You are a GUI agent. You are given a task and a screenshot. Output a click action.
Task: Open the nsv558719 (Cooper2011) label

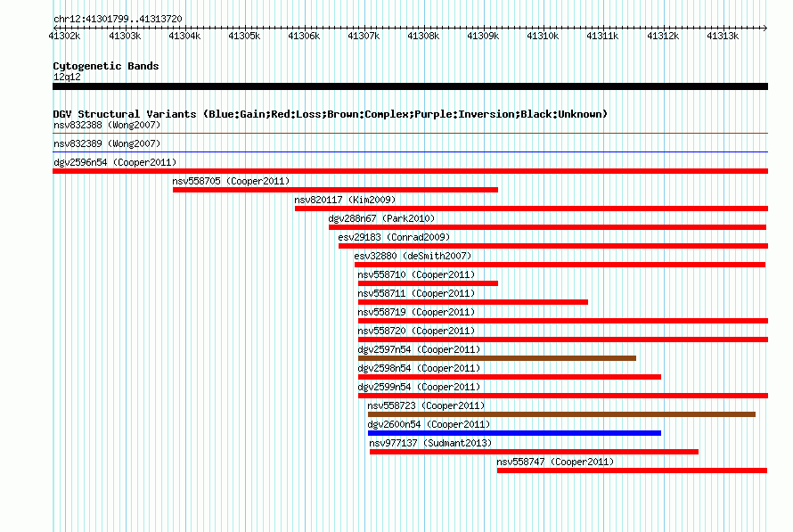pyautogui.click(x=416, y=312)
